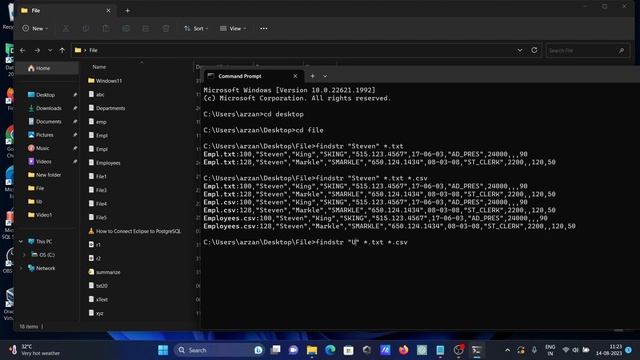The width and height of the screenshot is (640, 360).
Task: Open recent locations chevron in Explorer
Action: click(x=50, y=50)
